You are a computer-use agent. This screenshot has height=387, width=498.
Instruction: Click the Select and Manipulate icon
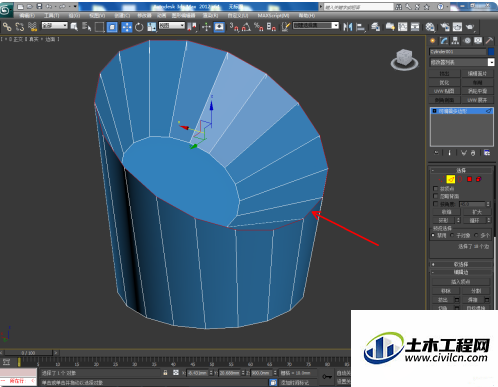tap(206, 27)
